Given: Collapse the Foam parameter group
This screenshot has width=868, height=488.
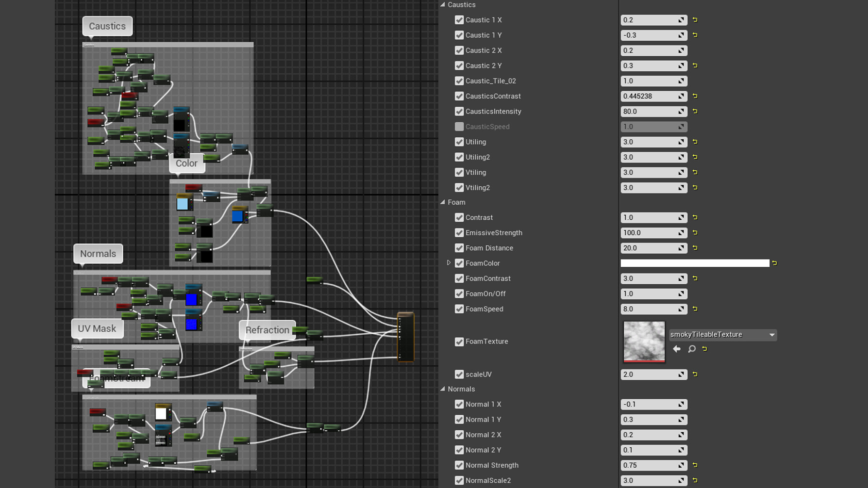Looking at the screenshot, I should pos(443,202).
